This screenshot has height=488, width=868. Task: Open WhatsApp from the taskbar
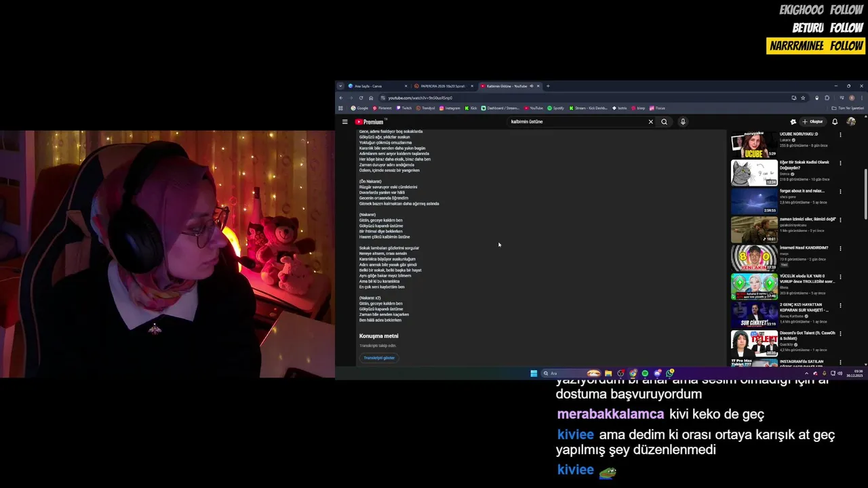pyautogui.click(x=670, y=373)
